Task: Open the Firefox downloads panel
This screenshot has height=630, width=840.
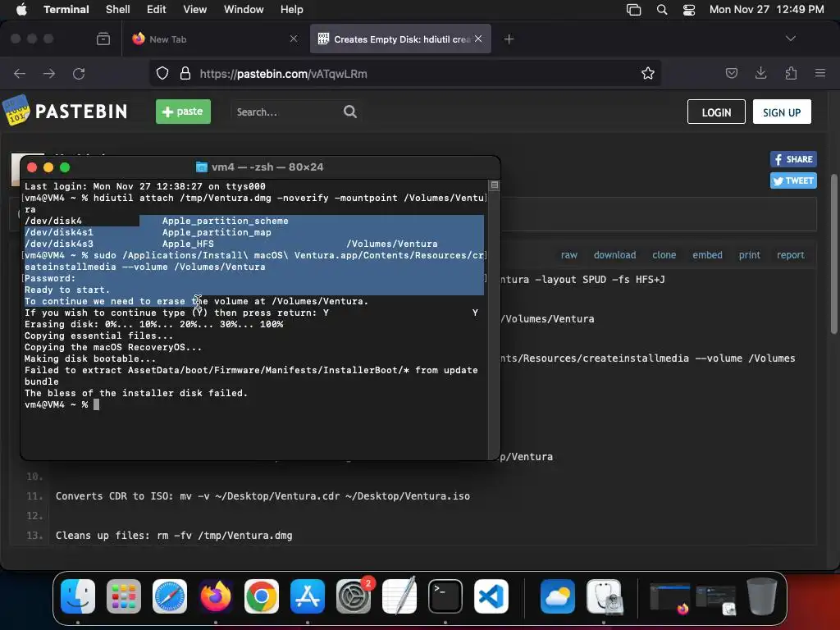Action: click(760, 73)
